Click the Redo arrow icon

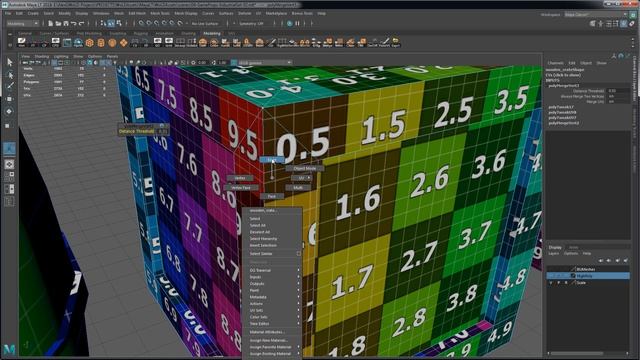point(82,24)
